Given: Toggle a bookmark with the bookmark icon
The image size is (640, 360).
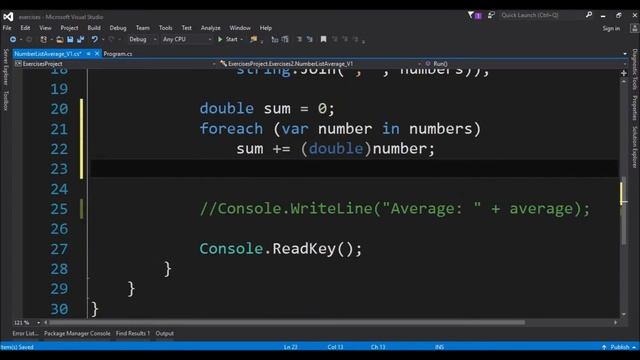Looking at the screenshot, I should pos(323,39).
